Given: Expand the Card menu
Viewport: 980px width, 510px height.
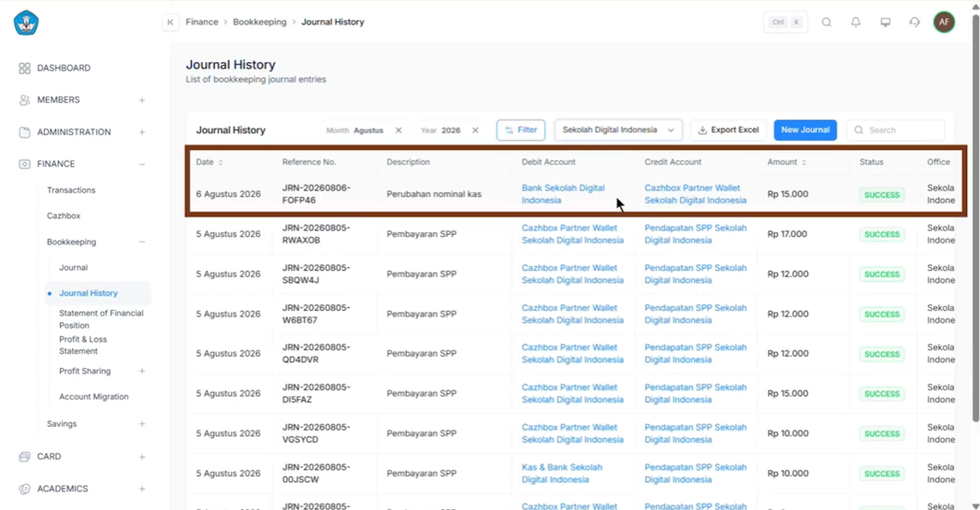Looking at the screenshot, I should point(142,457).
